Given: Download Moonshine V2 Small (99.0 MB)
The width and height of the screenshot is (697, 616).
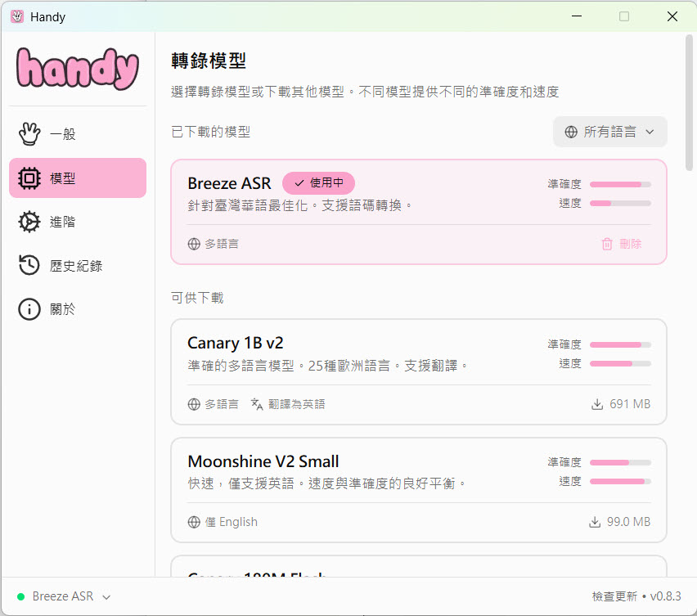Looking at the screenshot, I should [x=619, y=522].
